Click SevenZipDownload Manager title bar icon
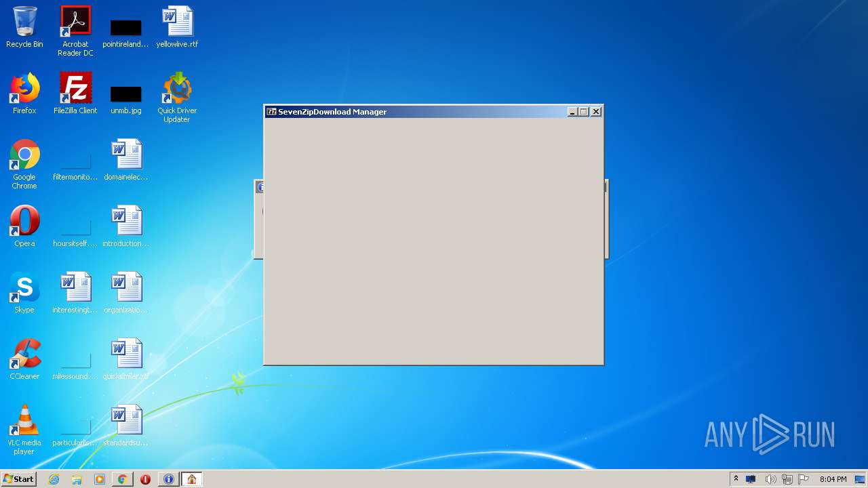This screenshot has height=488, width=868. pos(271,112)
